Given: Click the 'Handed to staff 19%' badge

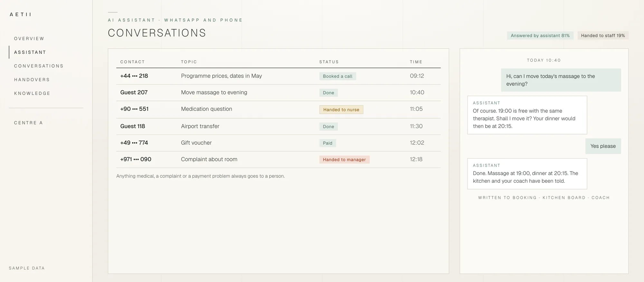Looking at the screenshot, I should (603, 35).
